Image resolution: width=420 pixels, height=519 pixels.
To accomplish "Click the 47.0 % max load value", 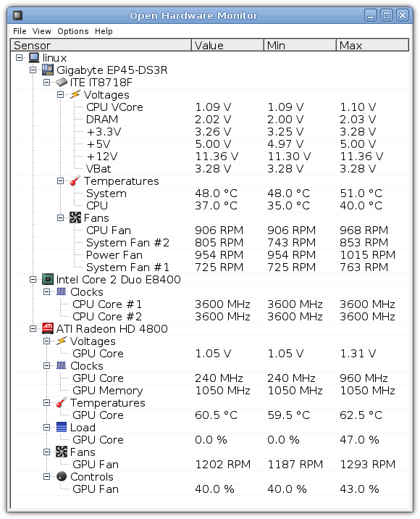I will 359,439.
